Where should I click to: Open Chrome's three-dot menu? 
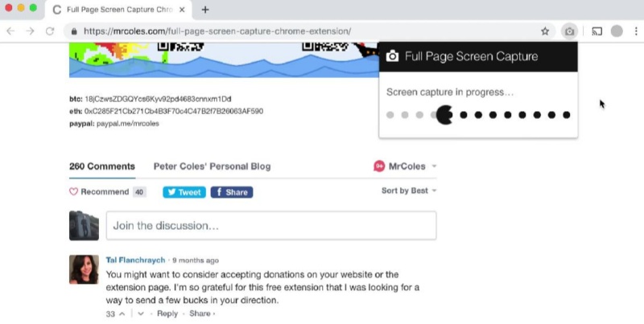636,31
